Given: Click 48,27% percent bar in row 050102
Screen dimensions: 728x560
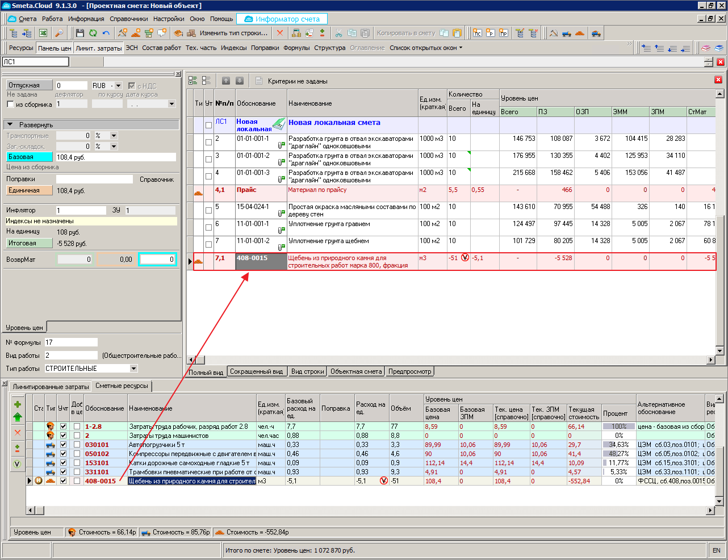Looking at the screenshot, I should (619, 453).
